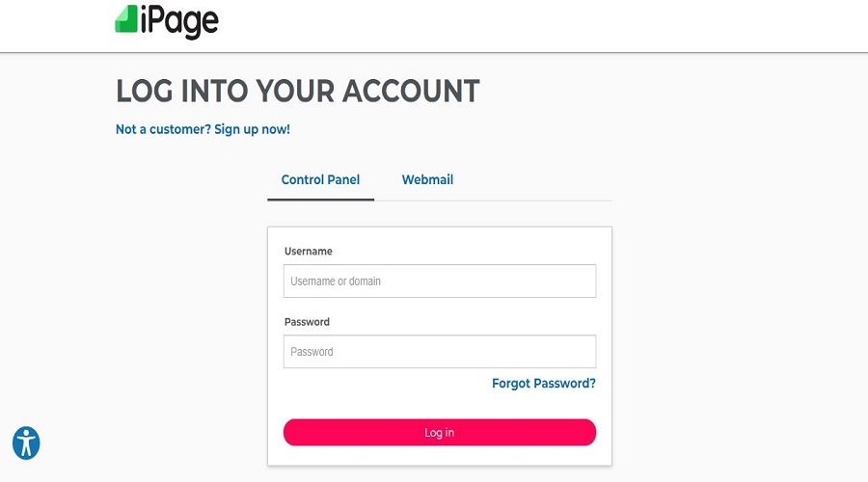Click the dark underline beneath Control Panel
Screen dimensions: 868x482
pyautogui.click(x=320, y=200)
